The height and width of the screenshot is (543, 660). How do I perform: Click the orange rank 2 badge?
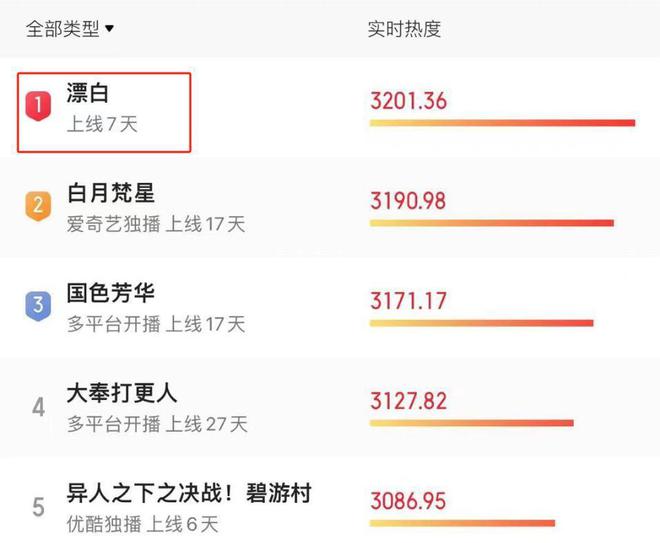tap(38, 206)
